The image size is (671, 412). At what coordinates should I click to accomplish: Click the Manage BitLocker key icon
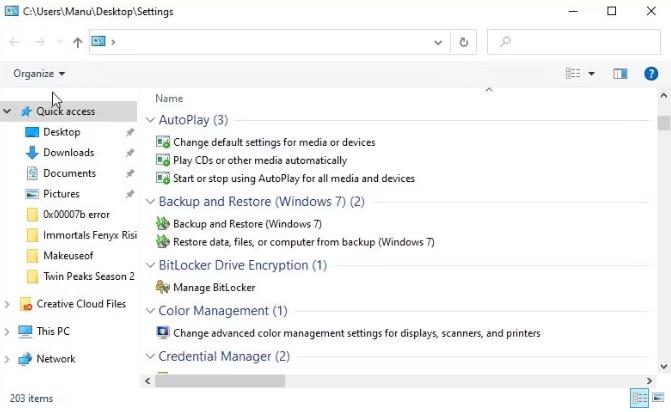tap(163, 287)
